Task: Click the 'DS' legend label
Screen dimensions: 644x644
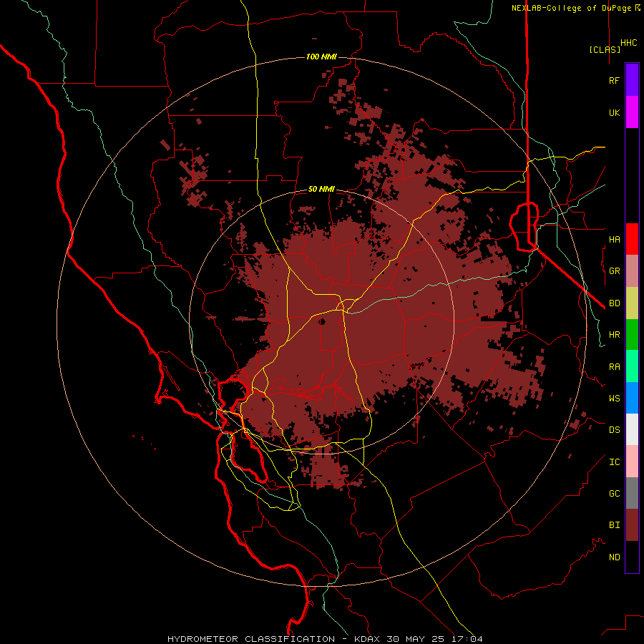Action: tap(614, 429)
